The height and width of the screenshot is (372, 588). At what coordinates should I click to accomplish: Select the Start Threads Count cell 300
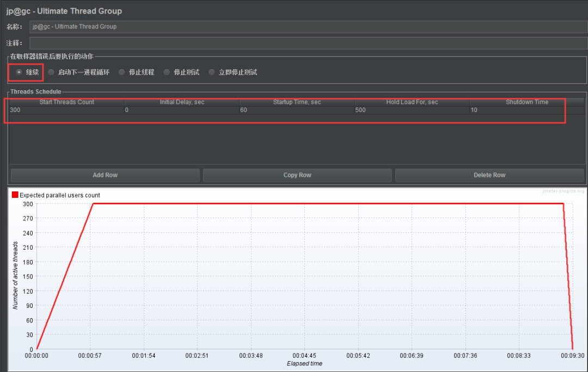coord(66,110)
